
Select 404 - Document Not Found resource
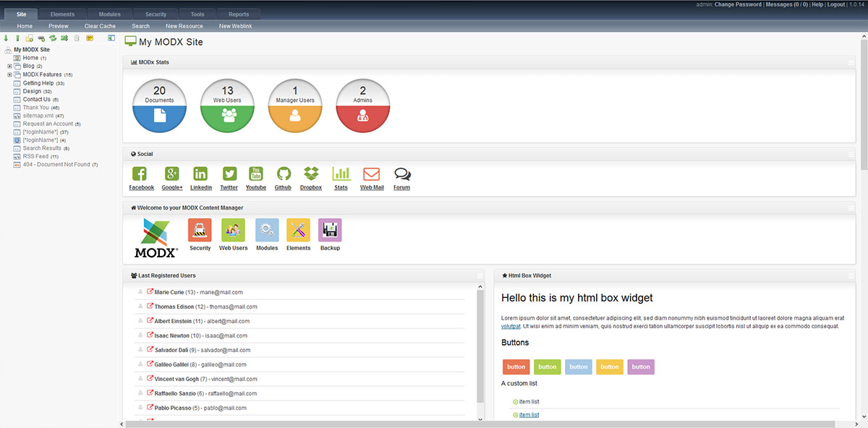pos(56,164)
